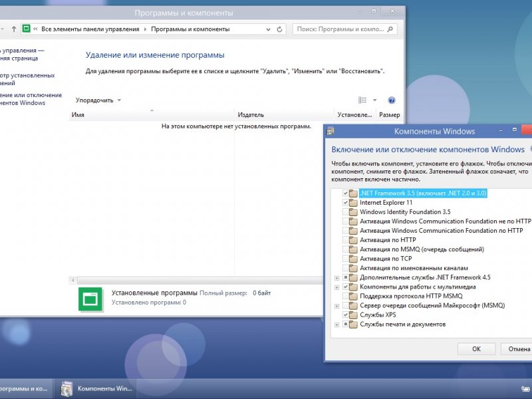This screenshot has height=399, width=532.
Task: Click the folder icon beside Активация по HTTP
Action: pyautogui.click(x=354, y=240)
